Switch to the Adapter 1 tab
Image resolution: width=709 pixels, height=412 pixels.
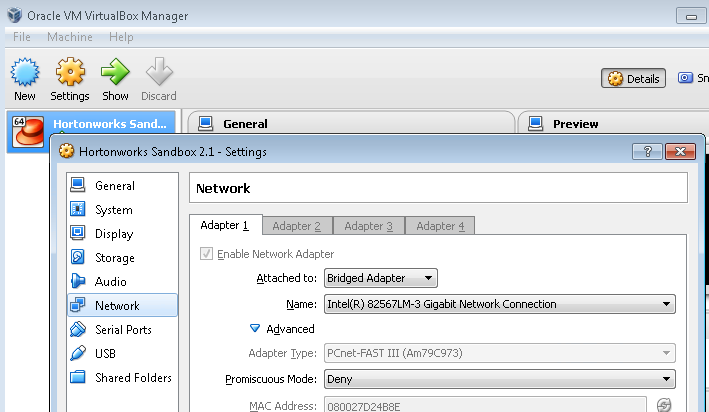coord(225,225)
